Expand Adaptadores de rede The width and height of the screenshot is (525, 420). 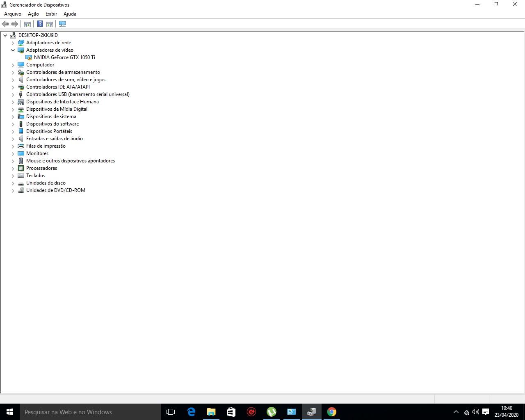click(x=13, y=43)
